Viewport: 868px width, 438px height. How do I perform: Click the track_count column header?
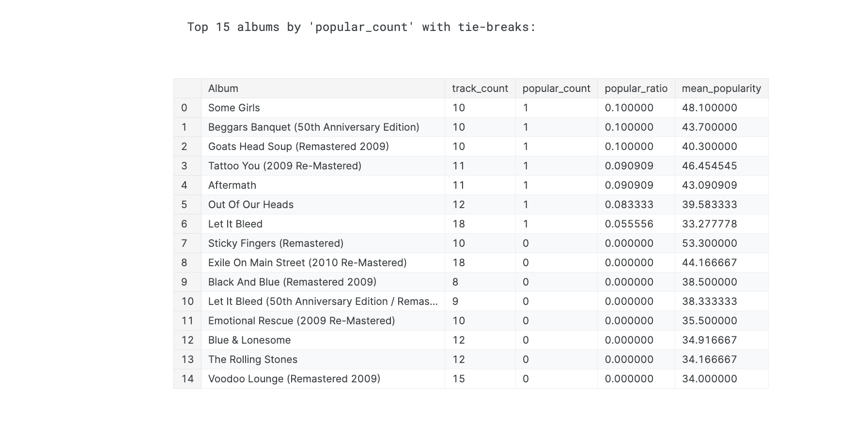coord(480,89)
